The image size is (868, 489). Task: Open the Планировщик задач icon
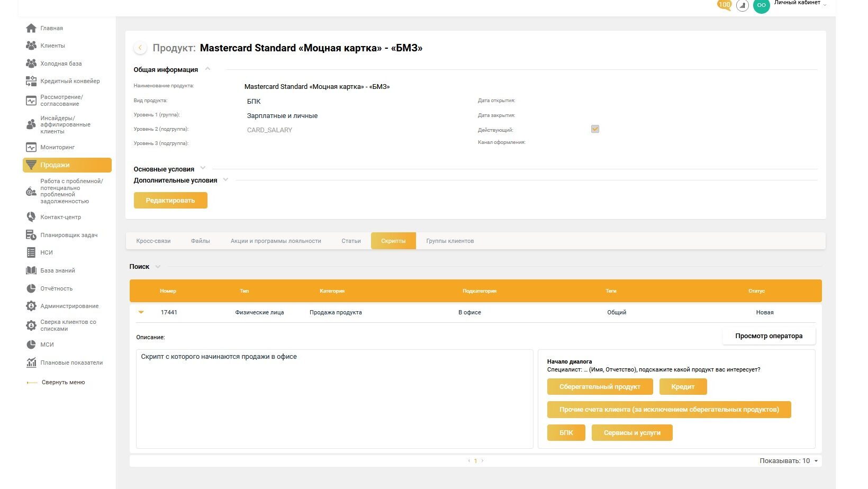[x=31, y=235]
